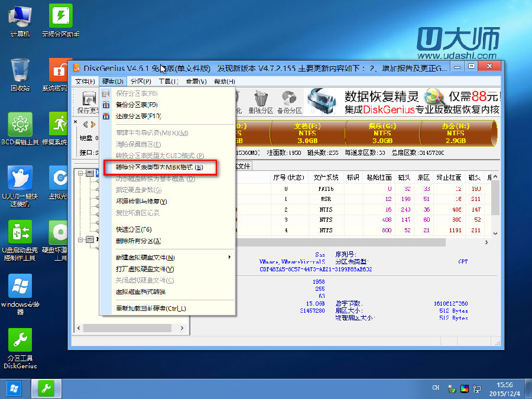Choose 坏道检测与修复(Y) menu item
532x399 pixels.
coord(168,201)
